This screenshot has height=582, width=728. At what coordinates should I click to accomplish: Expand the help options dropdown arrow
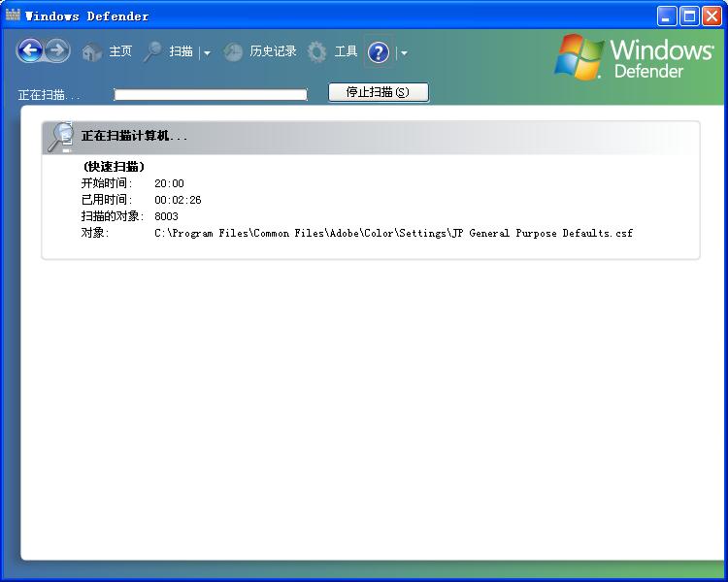[x=404, y=53]
